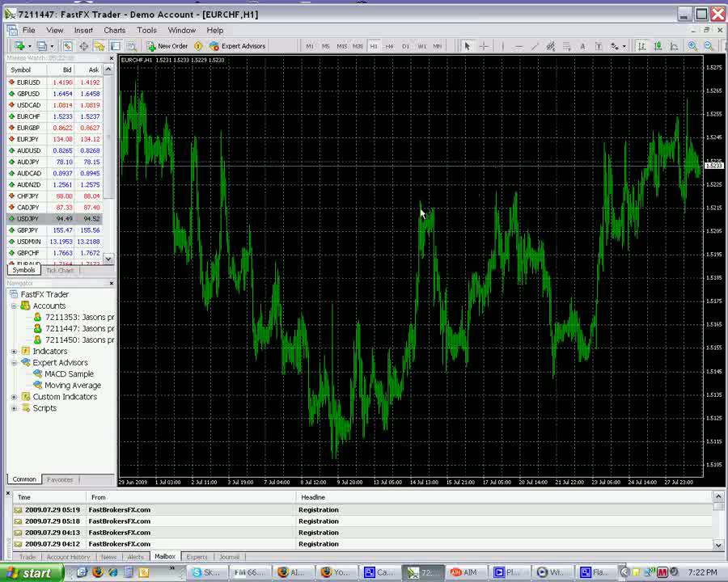Screen dimensions: 728x582
Task: Switch chart to M1 timeframe
Action: 310,46
